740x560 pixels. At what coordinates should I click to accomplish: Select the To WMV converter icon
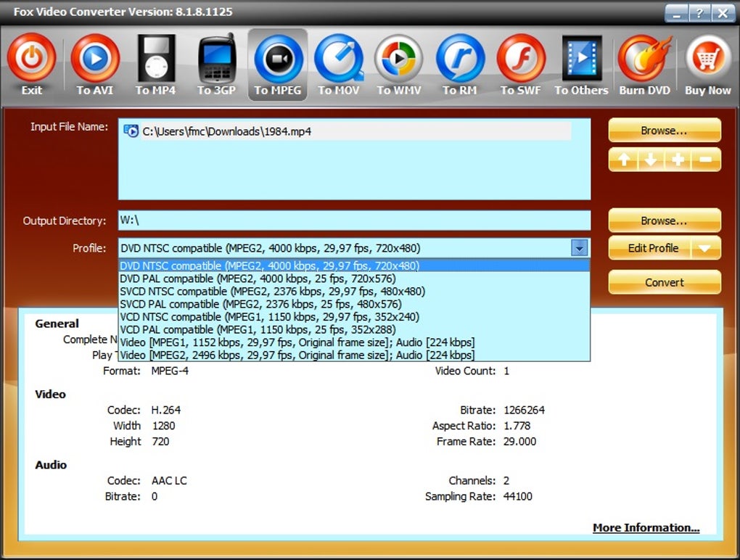pos(399,59)
